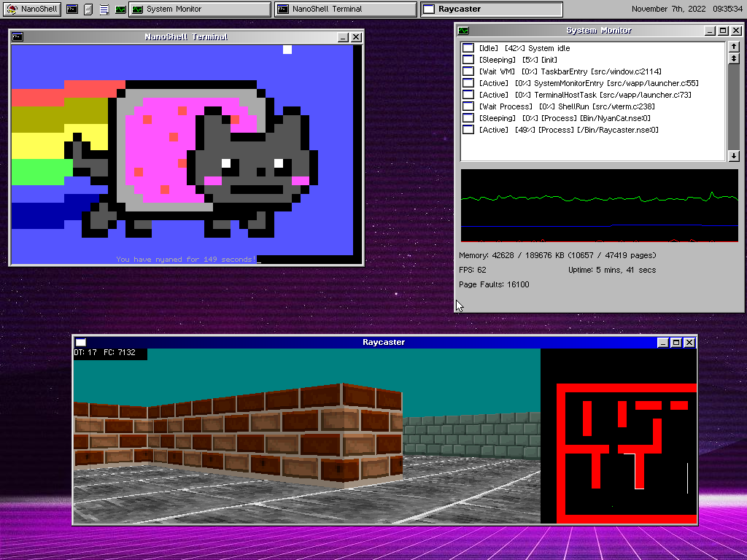Screen dimensions: 747x560
Task: Click System Monitor window title icon
Action: [x=463, y=31]
